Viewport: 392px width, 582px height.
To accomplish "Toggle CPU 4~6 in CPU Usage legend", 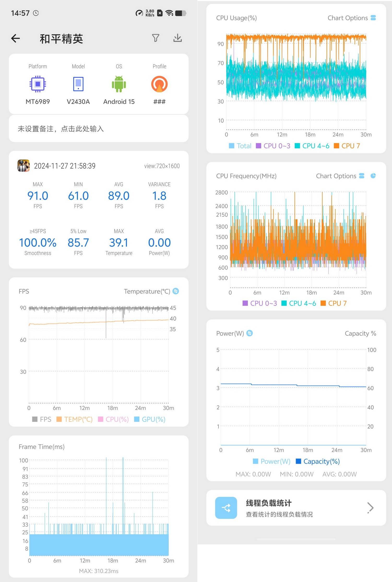I will click(x=312, y=146).
